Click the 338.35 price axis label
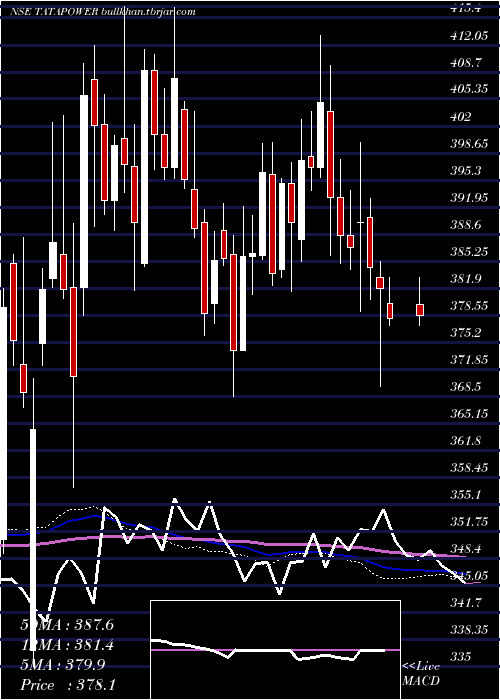Image resolution: width=500 pixels, height=700 pixels. point(469,630)
